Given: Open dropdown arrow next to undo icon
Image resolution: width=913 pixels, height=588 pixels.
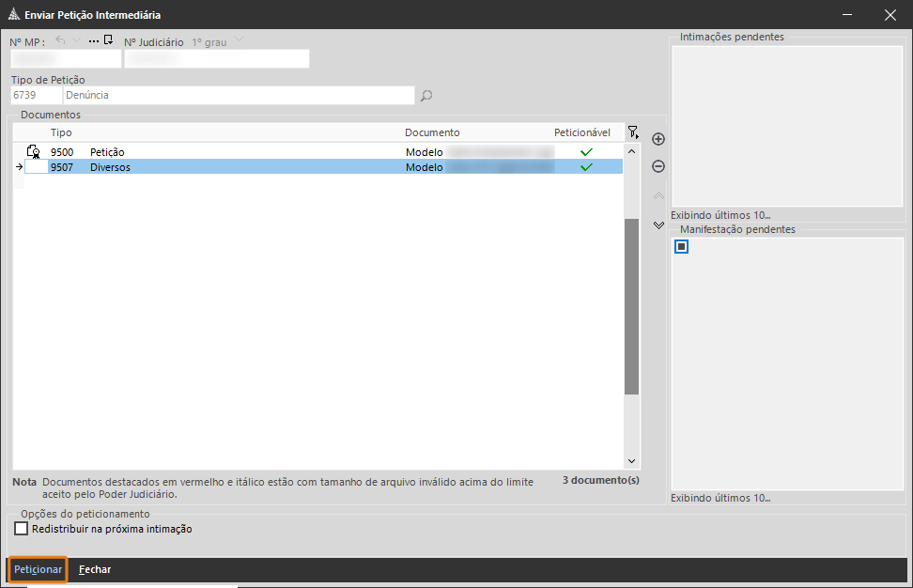Looking at the screenshot, I should (x=76, y=40).
